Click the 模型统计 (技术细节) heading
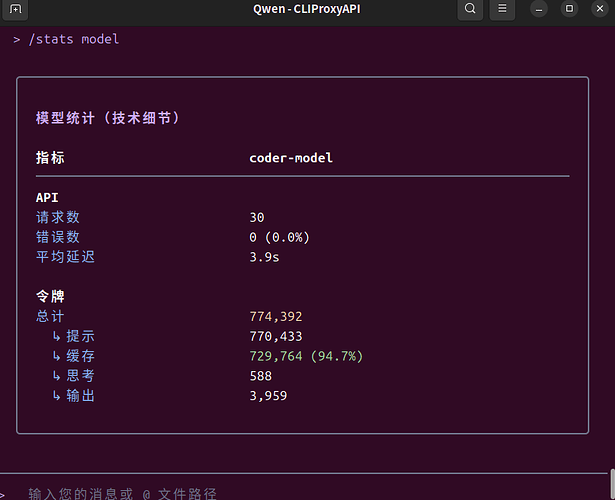615x500 pixels. (x=108, y=118)
